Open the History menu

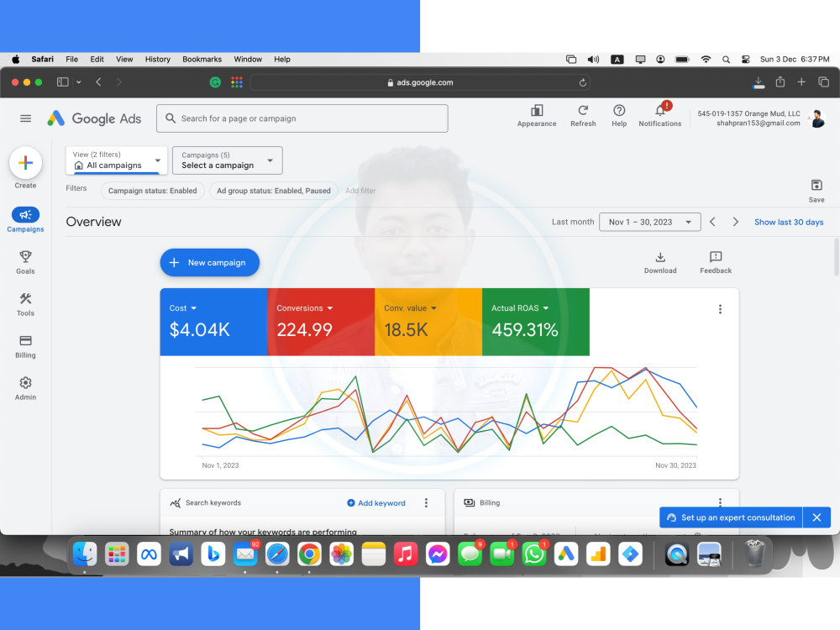(x=158, y=60)
